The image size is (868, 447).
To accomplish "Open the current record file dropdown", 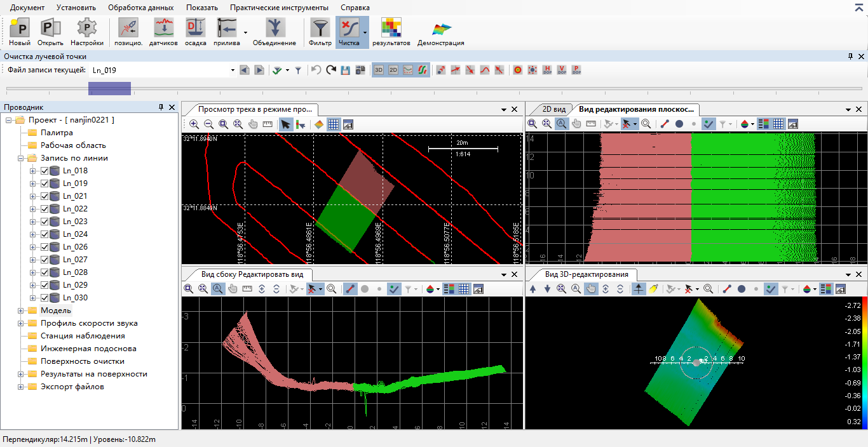I will (233, 70).
